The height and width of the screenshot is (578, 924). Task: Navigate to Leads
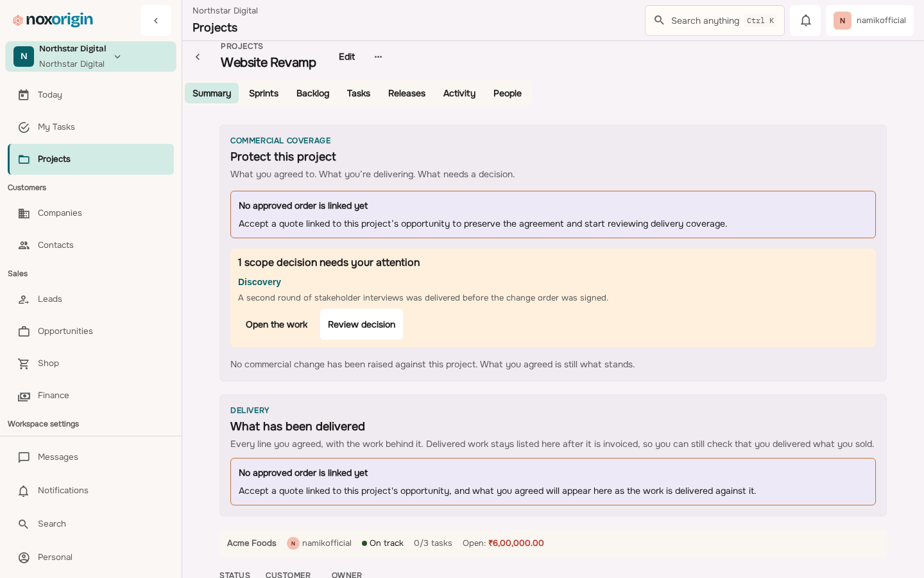click(90, 299)
